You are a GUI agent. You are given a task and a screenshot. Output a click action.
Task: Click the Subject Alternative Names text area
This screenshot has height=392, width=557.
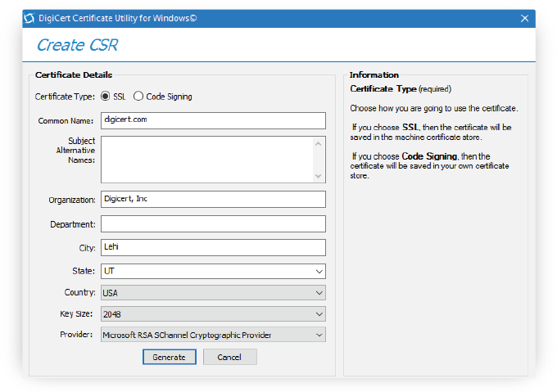(x=213, y=160)
